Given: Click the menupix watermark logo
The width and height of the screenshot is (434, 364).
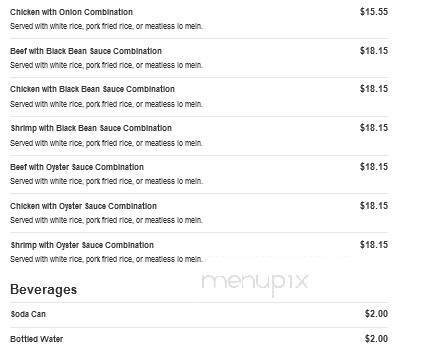Looking at the screenshot, I should click(x=255, y=283).
